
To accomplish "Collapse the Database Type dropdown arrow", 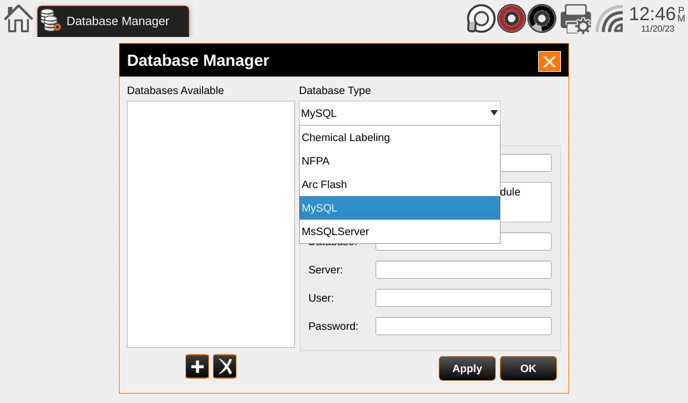I will (x=494, y=113).
